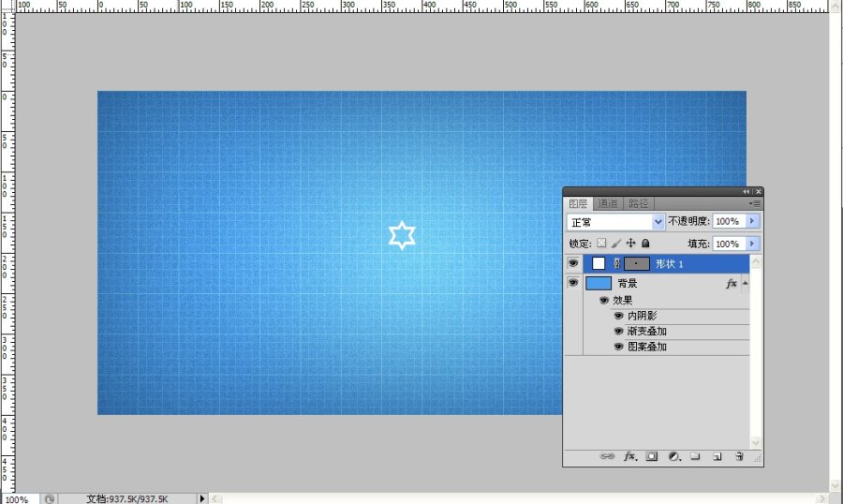Screen dimensions: 843x504
Task: Click the 形状 1 vector mask thumbnail
Action: 637,263
